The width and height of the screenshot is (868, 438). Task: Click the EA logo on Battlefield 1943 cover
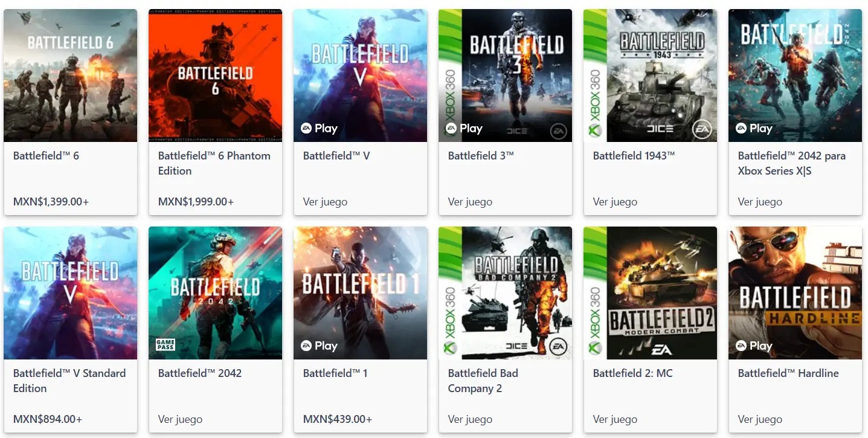tap(702, 129)
